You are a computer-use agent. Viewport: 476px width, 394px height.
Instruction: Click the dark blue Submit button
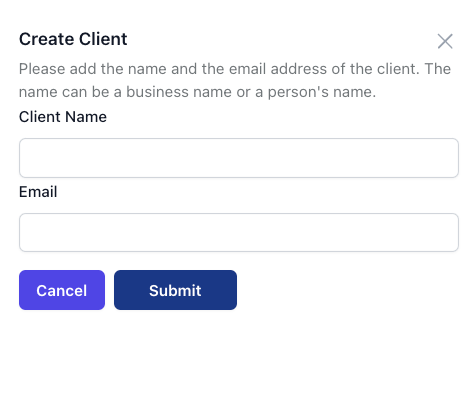point(175,290)
